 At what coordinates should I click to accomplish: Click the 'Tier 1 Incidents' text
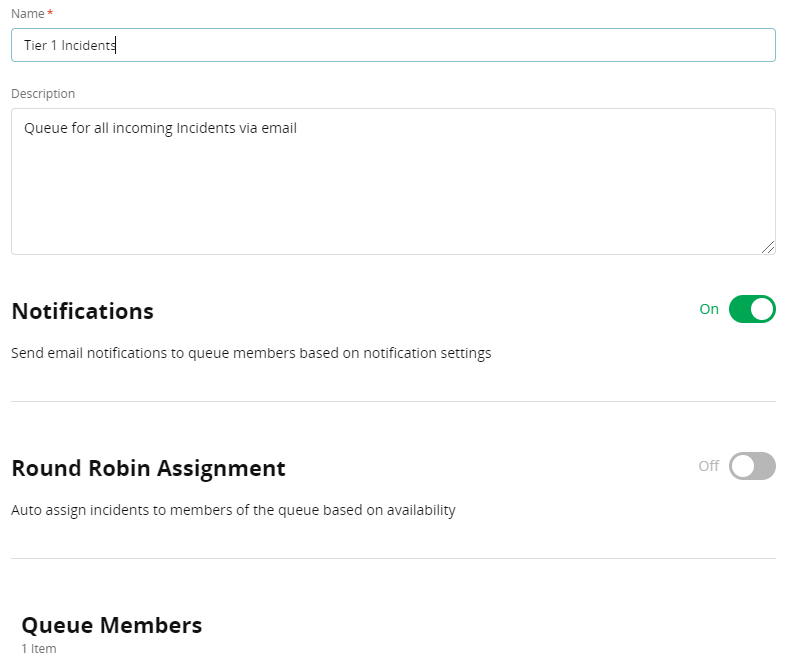pos(69,45)
